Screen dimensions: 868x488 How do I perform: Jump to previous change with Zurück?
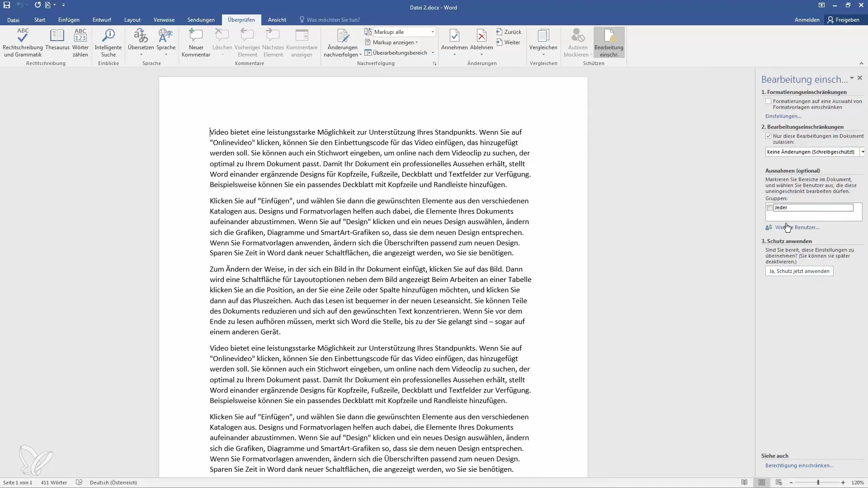[509, 32]
